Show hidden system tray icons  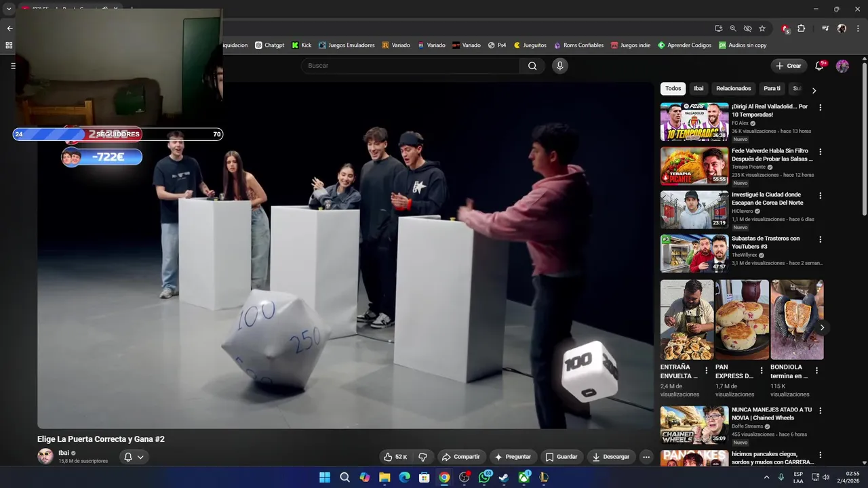[x=767, y=477]
